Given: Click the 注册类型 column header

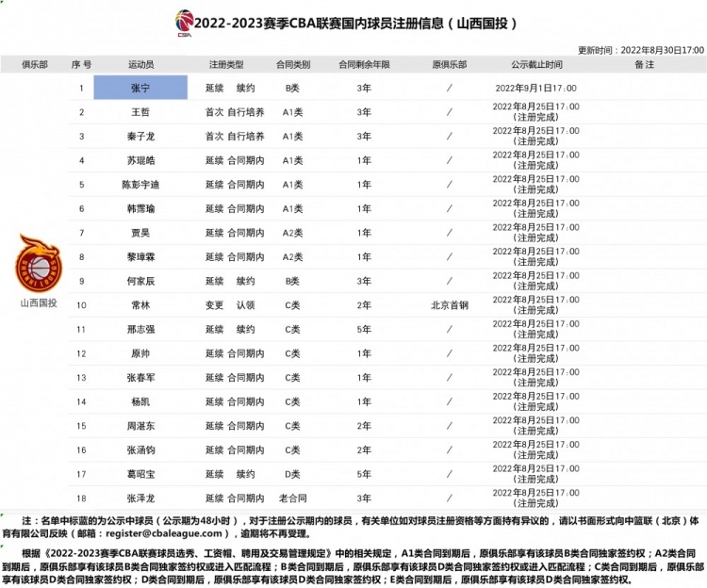Looking at the screenshot, I should 226,64.
